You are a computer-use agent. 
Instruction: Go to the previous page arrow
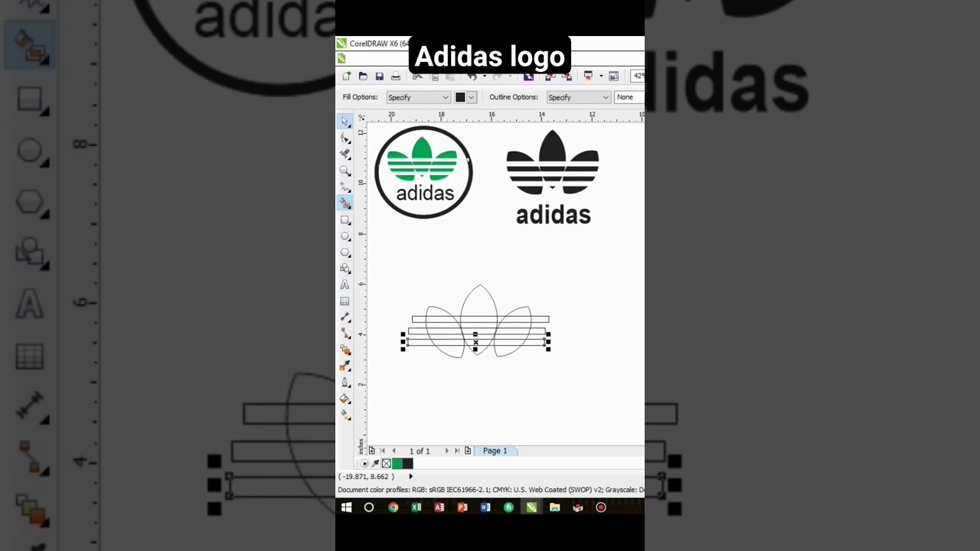[x=394, y=451]
